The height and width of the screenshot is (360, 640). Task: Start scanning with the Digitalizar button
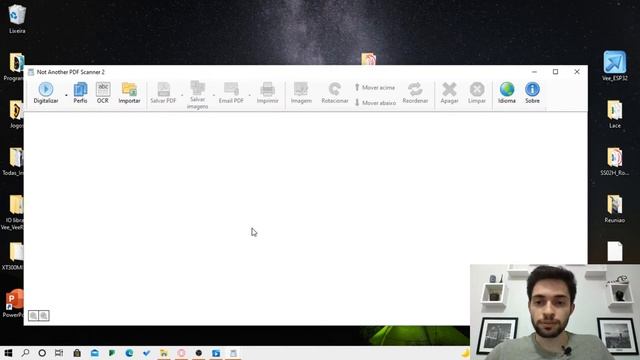pyautogui.click(x=46, y=93)
